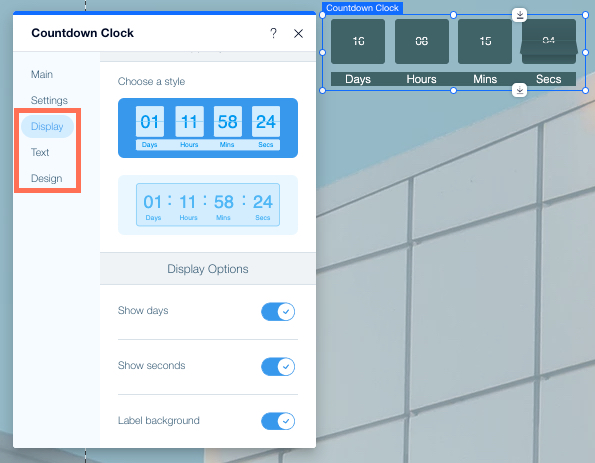The height and width of the screenshot is (463, 595).
Task: Click the 'Display Options' section header
Action: coord(208,269)
